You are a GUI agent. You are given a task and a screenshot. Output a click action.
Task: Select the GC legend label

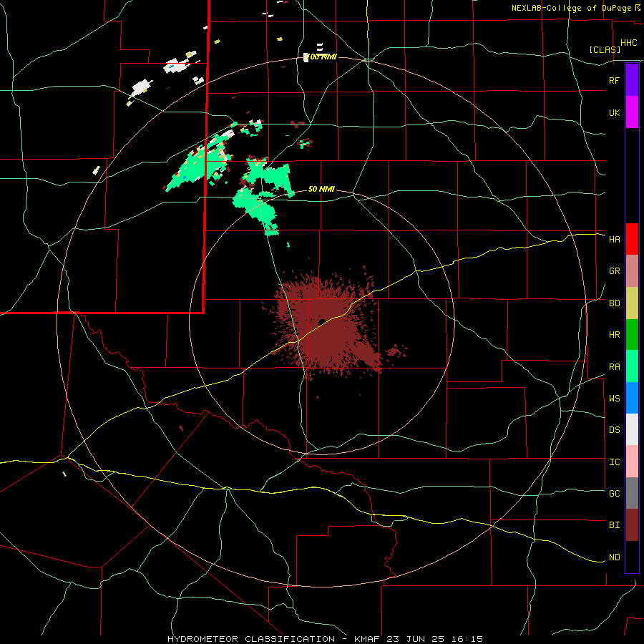(614, 494)
